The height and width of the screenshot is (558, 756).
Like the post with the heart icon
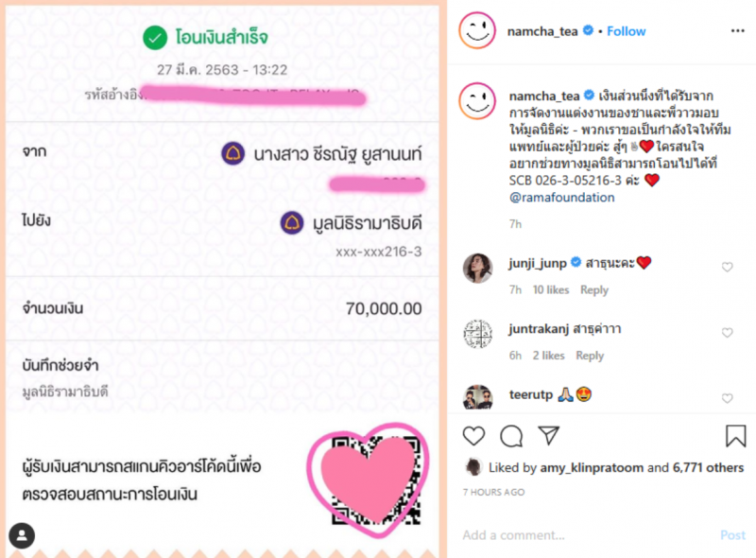pyautogui.click(x=473, y=436)
